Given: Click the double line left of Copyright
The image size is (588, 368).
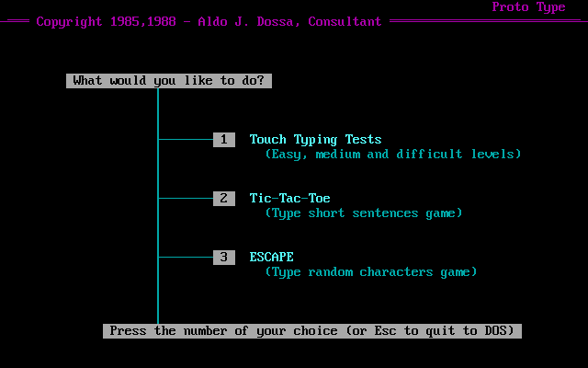Looking at the screenshot, I should pyautogui.click(x=16, y=22).
